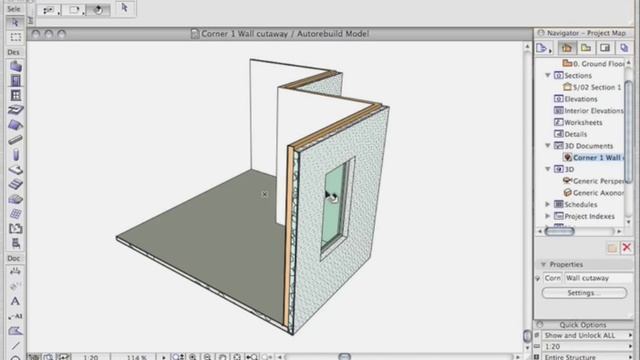Open Generic Axonometry view
The height and width of the screenshot is (360, 640).
[x=593, y=193]
